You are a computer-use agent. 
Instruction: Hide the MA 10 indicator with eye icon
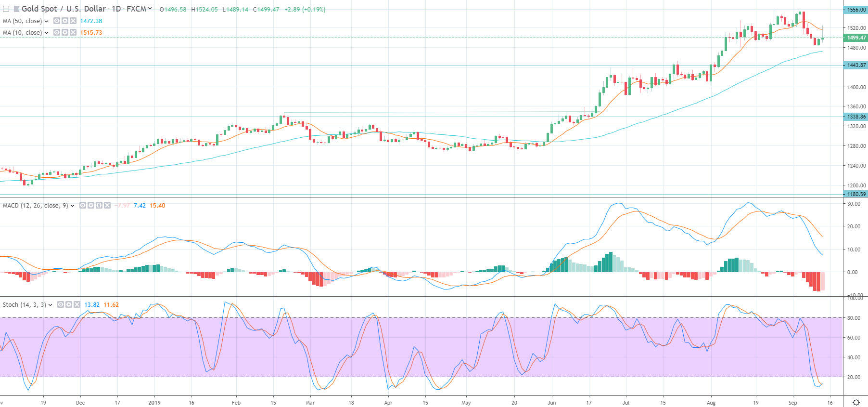coord(57,32)
